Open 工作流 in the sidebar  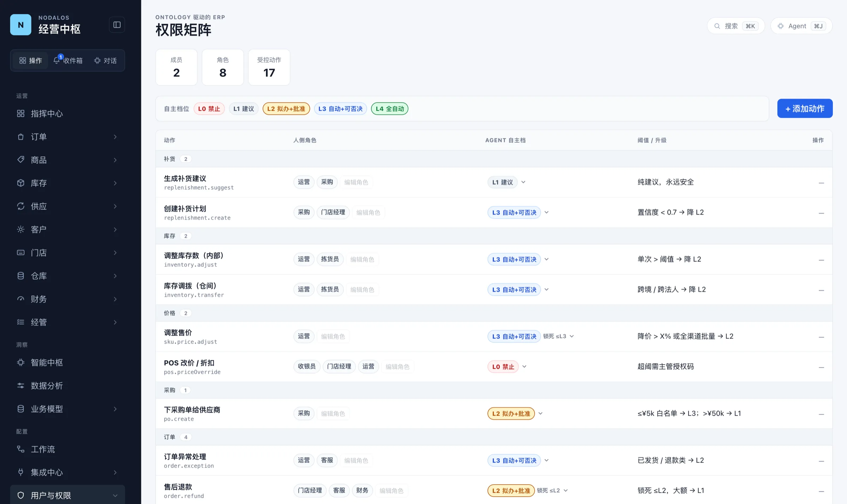pos(67,449)
